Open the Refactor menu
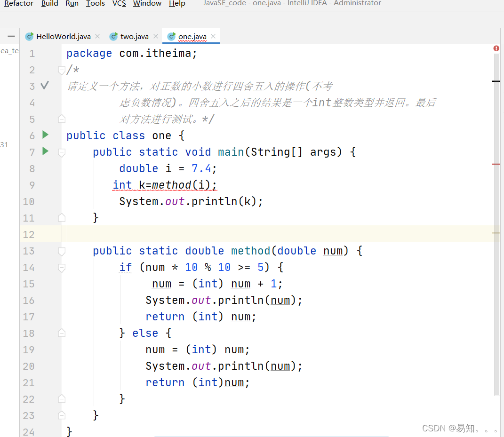Screen dimensions: 504x437 [19, 3]
